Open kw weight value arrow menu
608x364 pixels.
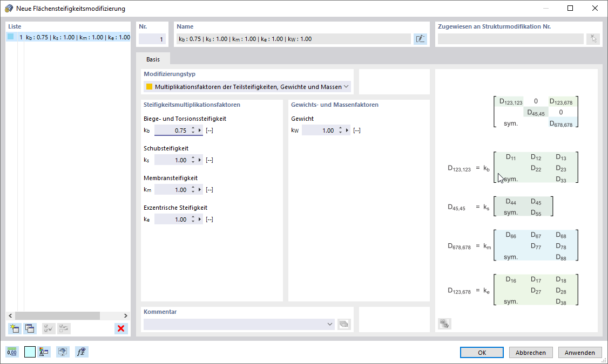[x=347, y=131]
